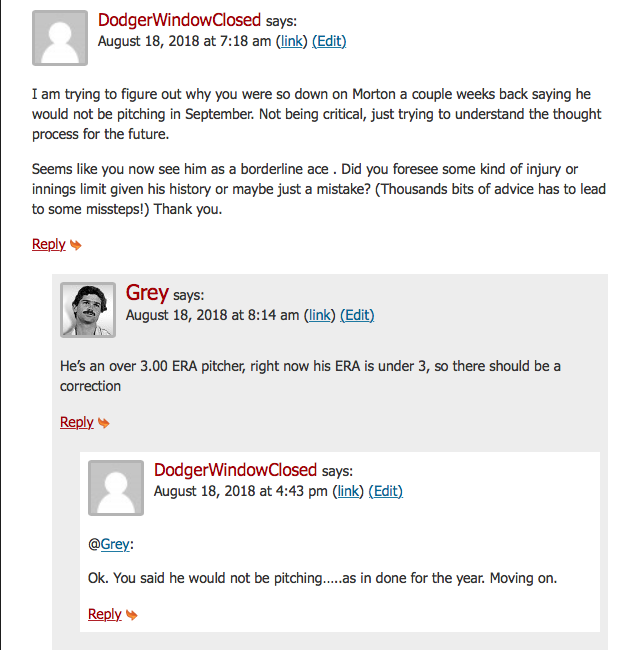Open the permalink of the 7:18 am comment
Screen dimensions: 617x650
click(x=291, y=41)
